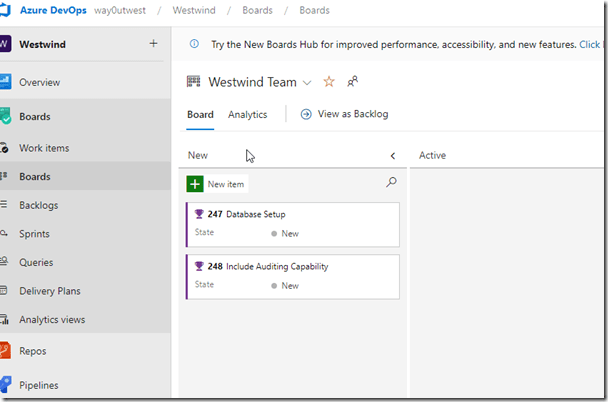Open Sprints from the sidebar
Image resolution: width=608 pixels, height=402 pixels.
coord(34,233)
